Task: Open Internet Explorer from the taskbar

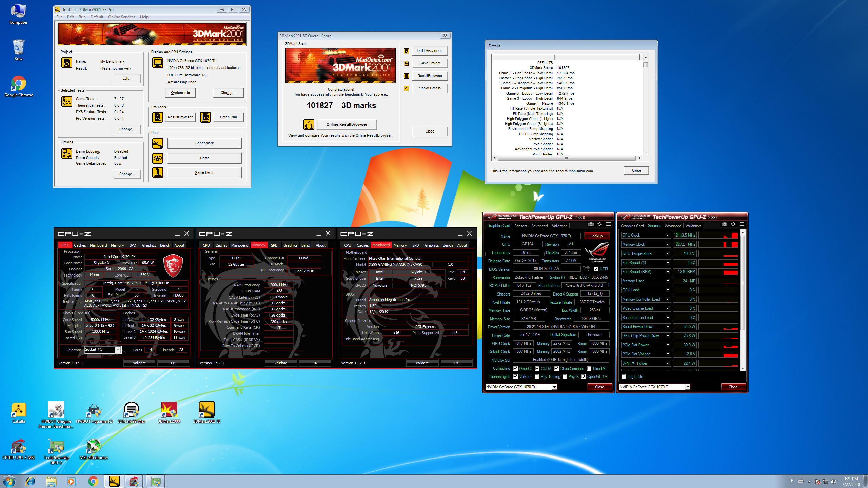Action: pyautogui.click(x=31, y=481)
